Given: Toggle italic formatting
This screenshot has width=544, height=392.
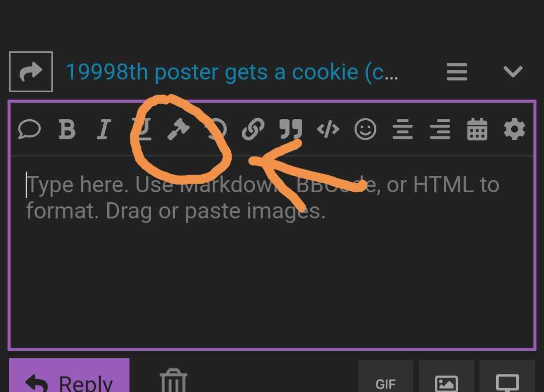Looking at the screenshot, I should pyautogui.click(x=104, y=129).
